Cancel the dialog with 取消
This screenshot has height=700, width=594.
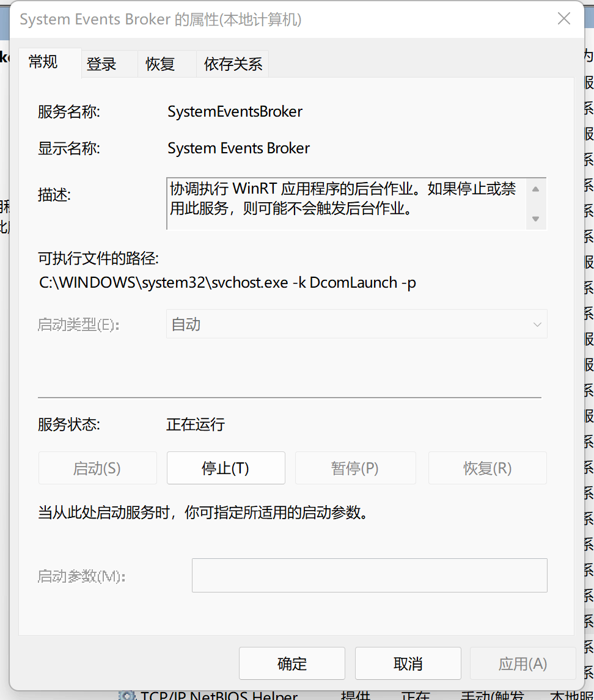coord(408,663)
